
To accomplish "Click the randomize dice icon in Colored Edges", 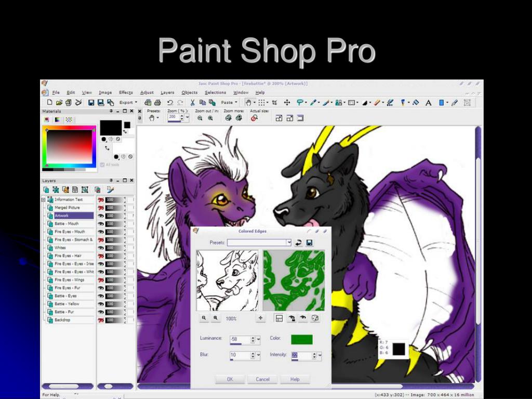I will pyautogui.click(x=315, y=318).
